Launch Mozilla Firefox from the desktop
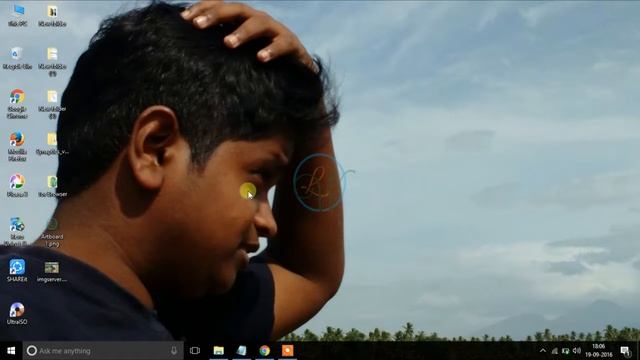Image resolution: width=640 pixels, height=360 pixels. click(x=17, y=146)
